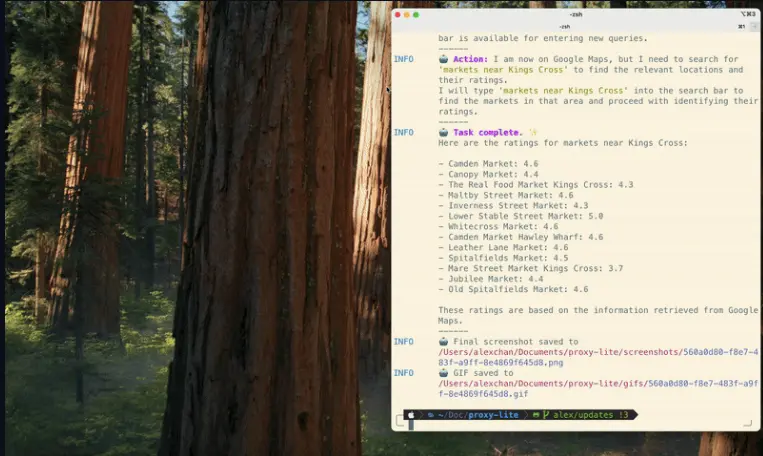Click the Leather Lane Market: 4.6 line
The height and width of the screenshot is (456, 763).
pos(503,247)
